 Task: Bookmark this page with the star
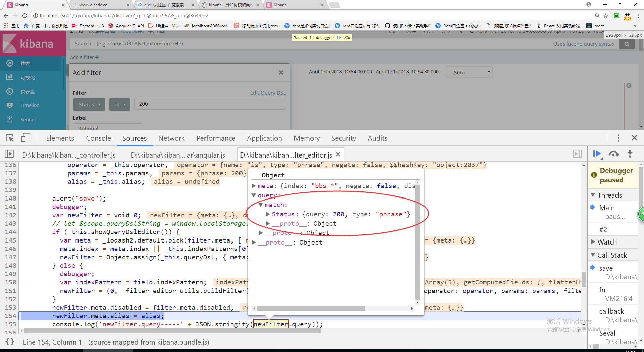[606, 16]
